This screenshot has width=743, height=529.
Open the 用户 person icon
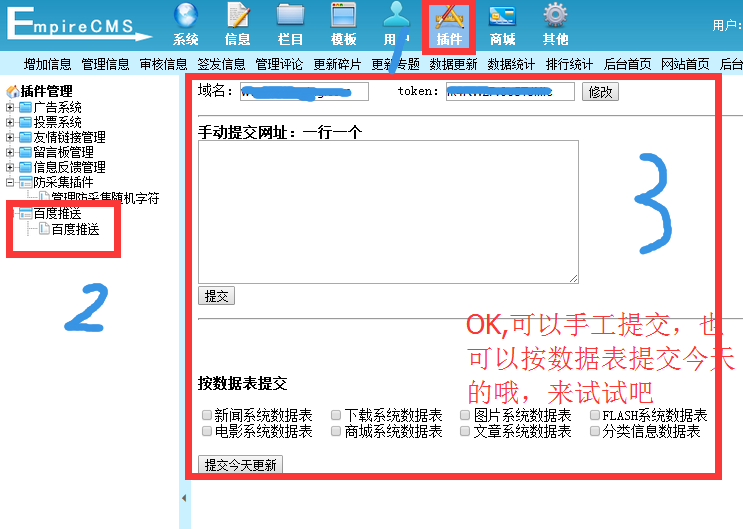coord(396,16)
